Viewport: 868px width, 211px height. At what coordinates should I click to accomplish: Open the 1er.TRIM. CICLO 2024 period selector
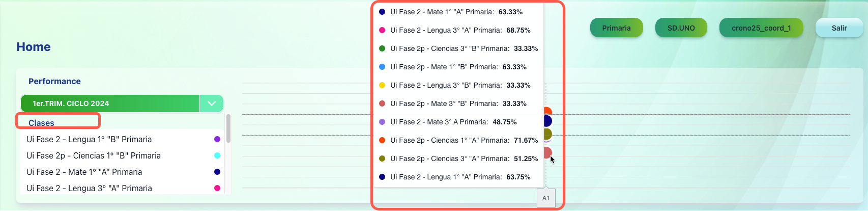(x=110, y=103)
